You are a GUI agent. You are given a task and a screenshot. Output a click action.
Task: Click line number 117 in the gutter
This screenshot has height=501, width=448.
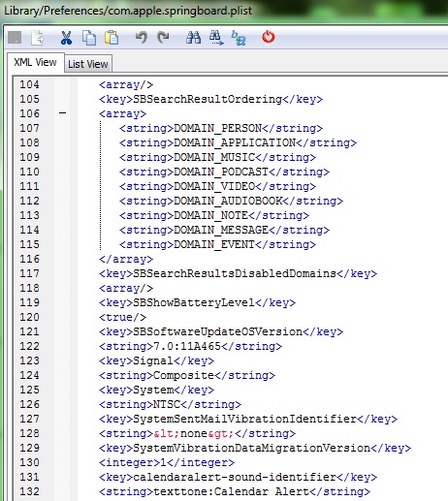click(x=29, y=273)
